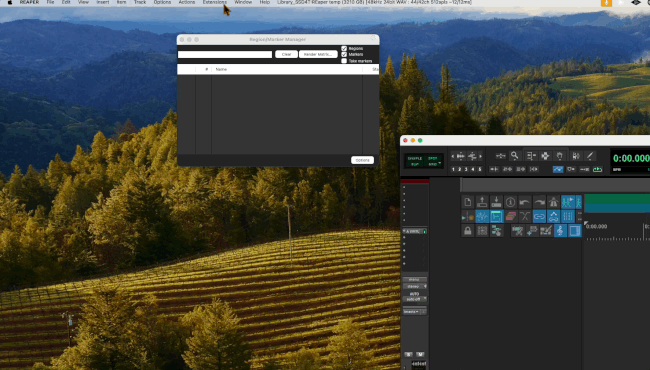Screen dimensions: 650x370
Task: Click the treble clef icon
Action: 560,231
